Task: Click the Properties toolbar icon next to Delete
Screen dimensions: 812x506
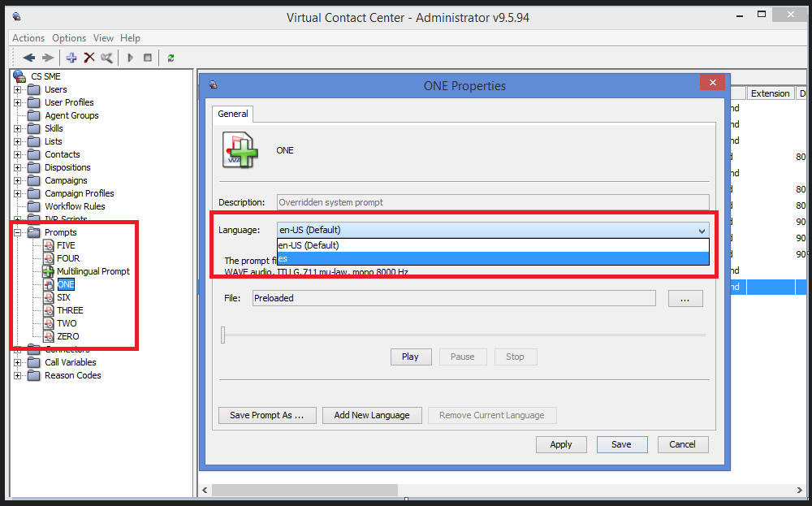Action: coord(106,58)
